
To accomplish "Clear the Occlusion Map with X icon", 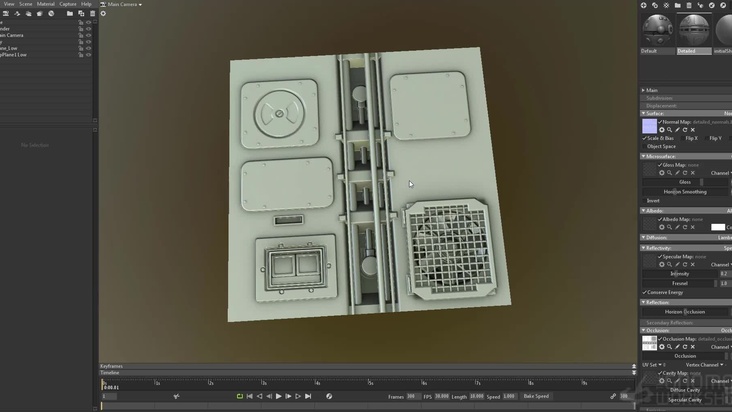I will click(693, 347).
